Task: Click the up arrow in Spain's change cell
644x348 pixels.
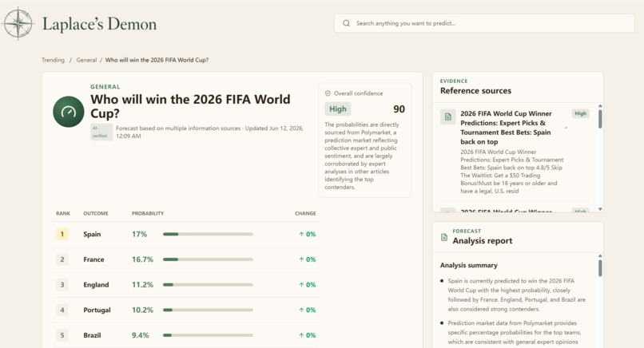Action: (x=301, y=235)
